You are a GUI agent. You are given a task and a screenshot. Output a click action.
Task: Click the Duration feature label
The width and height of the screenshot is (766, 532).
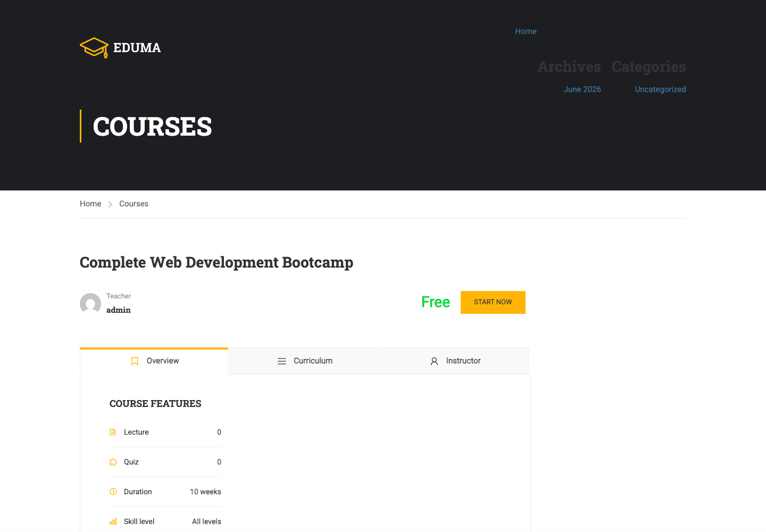pos(138,492)
